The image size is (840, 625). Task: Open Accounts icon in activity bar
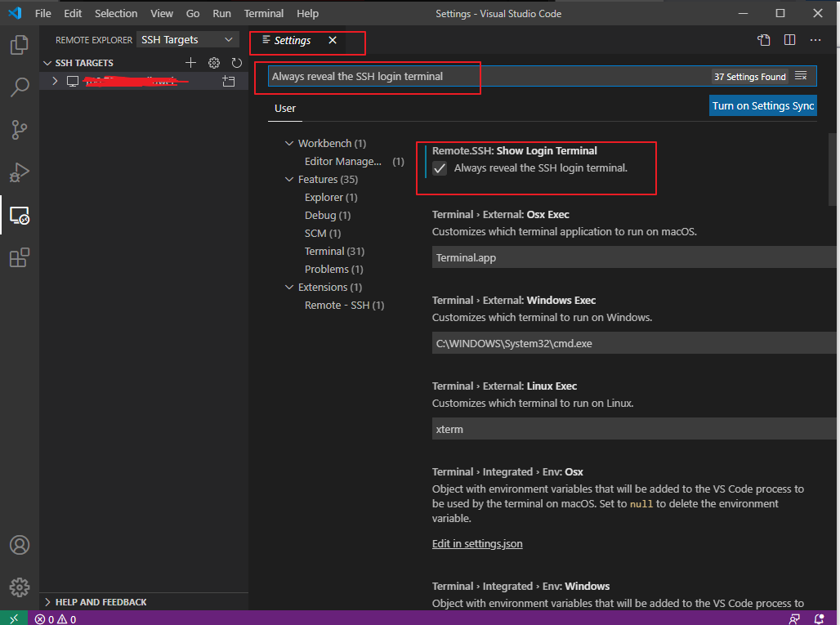click(20, 545)
